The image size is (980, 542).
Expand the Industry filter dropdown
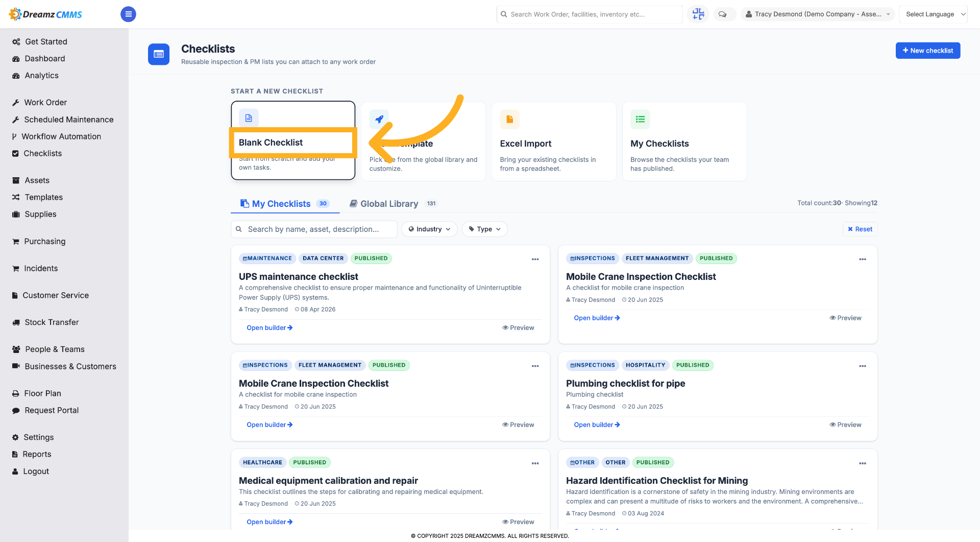pyautogui.click(x=429, y=229)
